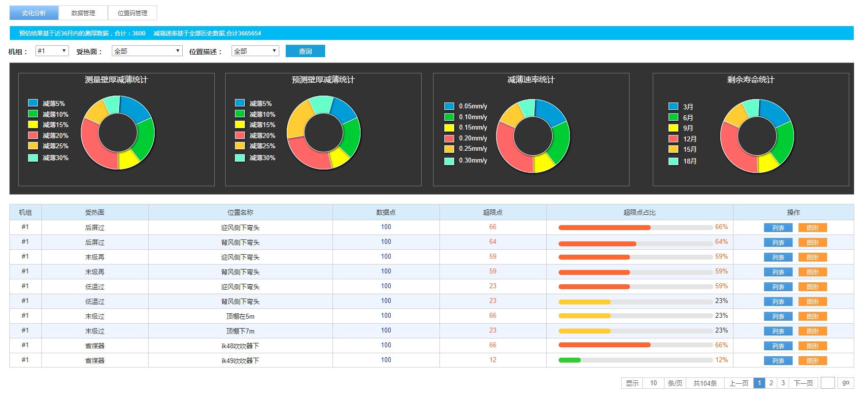
Task: Toggle 减薄5% legend in 测量壁厚减薄统计
Action: [x=47, y=103]
